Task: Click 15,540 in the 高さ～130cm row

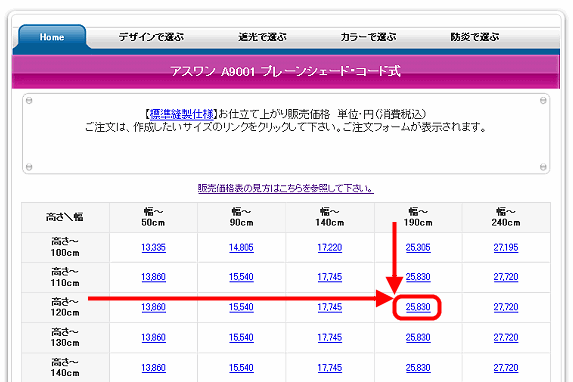Action: 241,337
